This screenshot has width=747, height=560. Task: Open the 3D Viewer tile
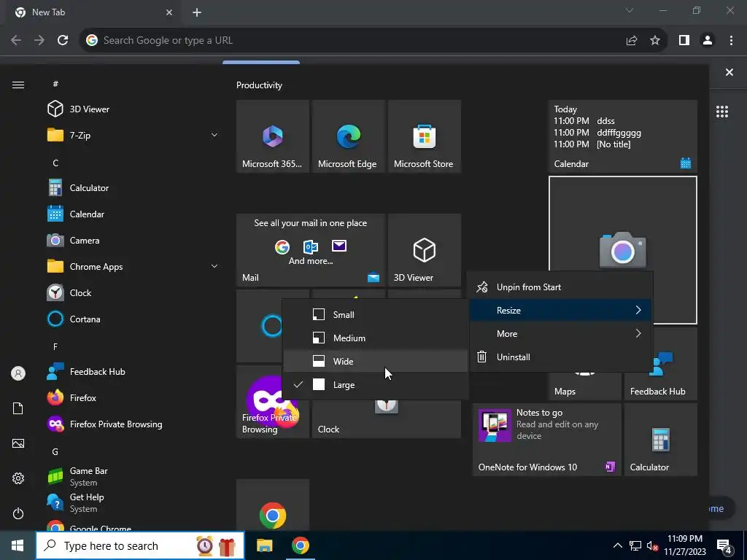pos(425,250)
